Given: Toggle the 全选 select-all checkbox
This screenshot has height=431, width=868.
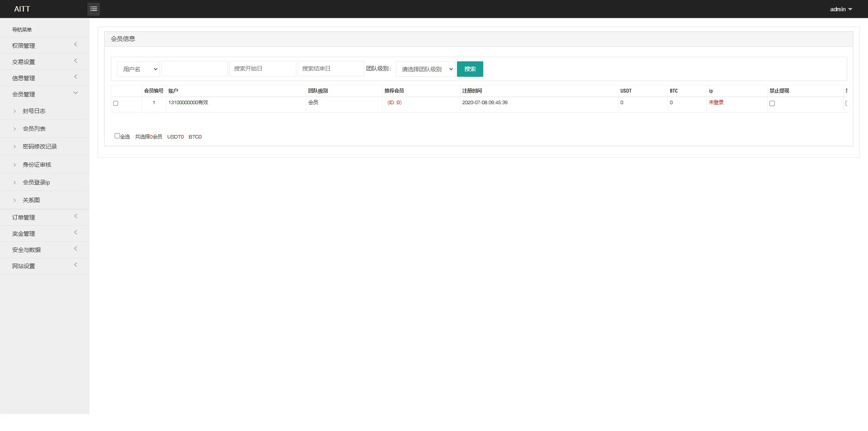Looking at the screenshot, I should pos(117,136).
